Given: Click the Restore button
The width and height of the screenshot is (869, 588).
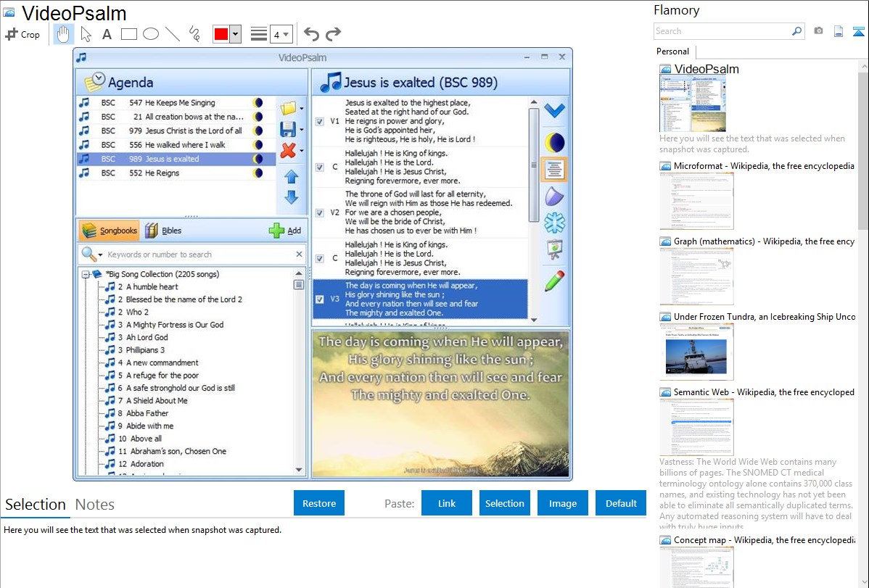Looking at the screenshot, I should click(319, 503).
